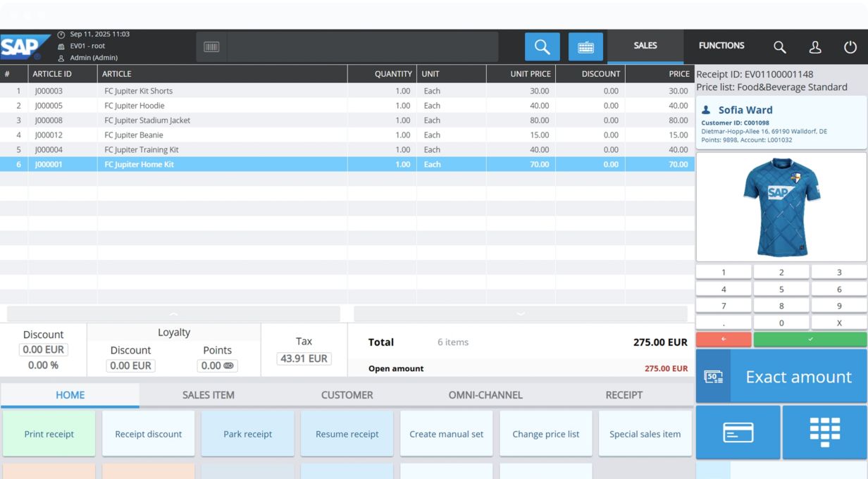Click the barcode scanner icon
The height and width of the screenshot is (479, 868).
211,46
